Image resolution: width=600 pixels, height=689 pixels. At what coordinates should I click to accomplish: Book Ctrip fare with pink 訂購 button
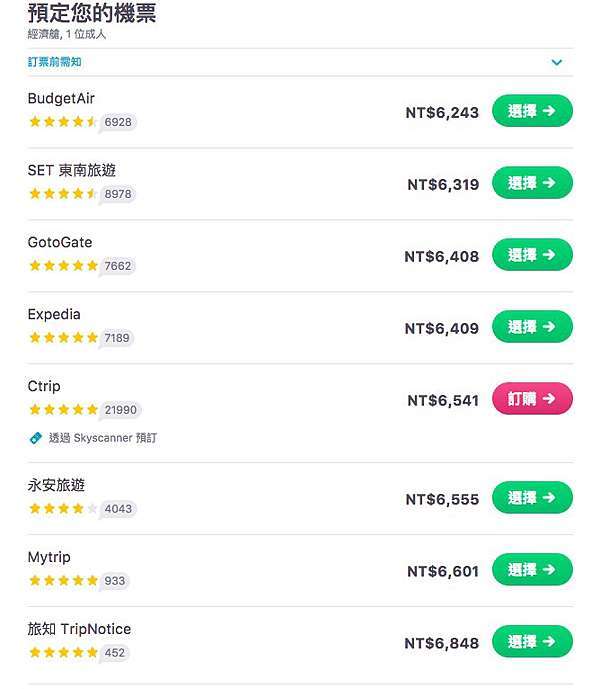tap(532, 399)
